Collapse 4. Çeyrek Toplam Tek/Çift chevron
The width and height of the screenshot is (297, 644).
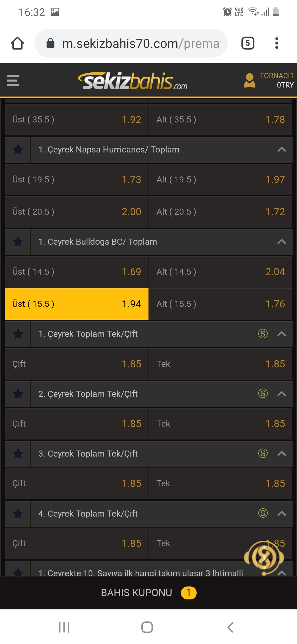pyautogui.click(x=282, y=514)
